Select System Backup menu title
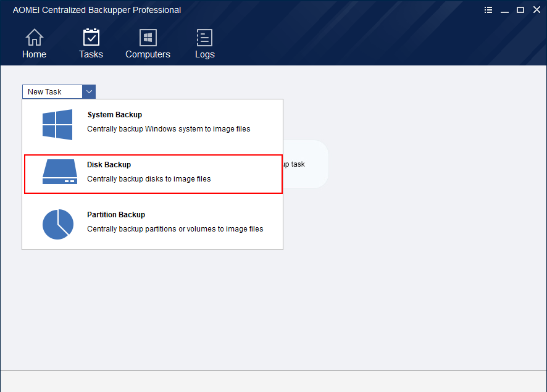Viewport: 547px width, 392px height. point(115,115)
